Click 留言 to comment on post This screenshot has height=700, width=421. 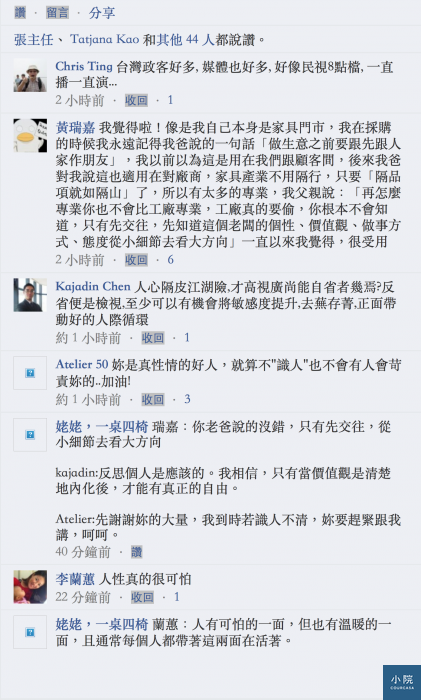coord(58,12)
